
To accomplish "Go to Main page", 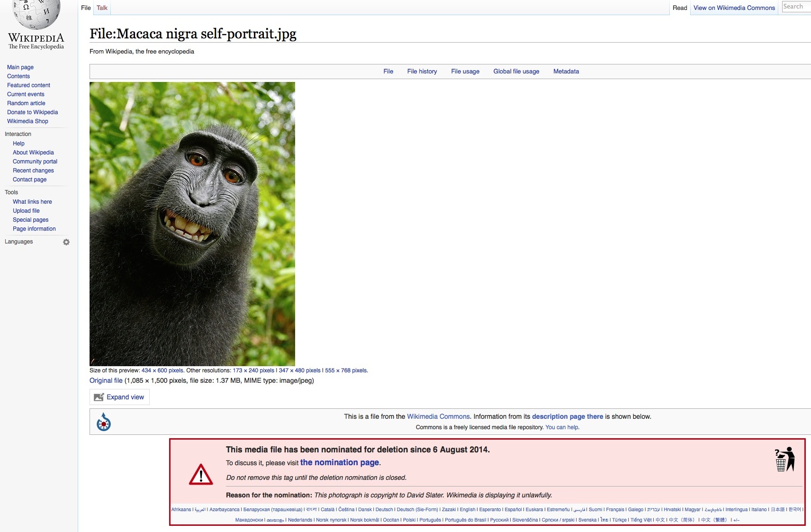I will (20, 67).
